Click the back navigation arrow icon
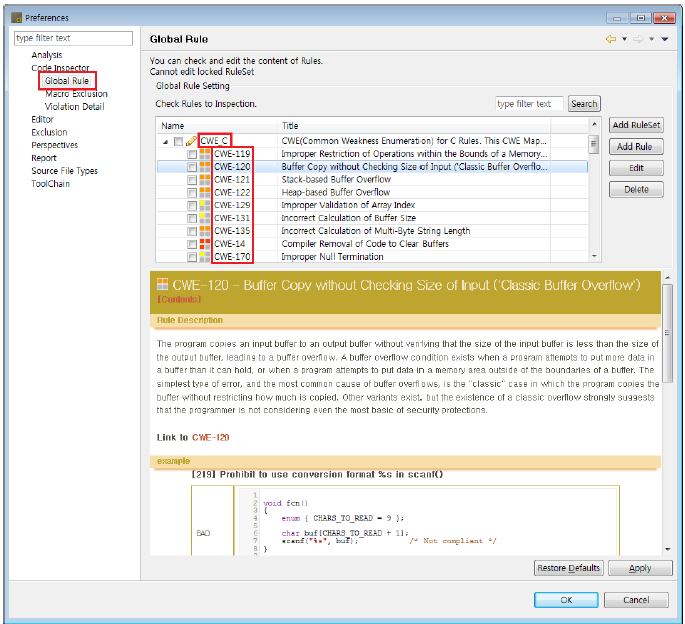 pyautogui.click(x=611, y=39)
